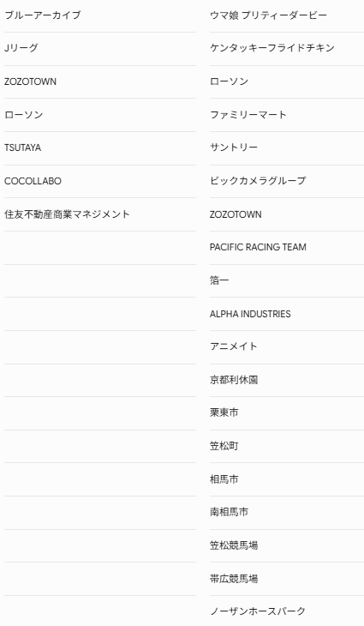The width and height of the screenshot is (364, 626).
Task: Select ZOZOTOWN in the left column
Action: tap(30, 81)
